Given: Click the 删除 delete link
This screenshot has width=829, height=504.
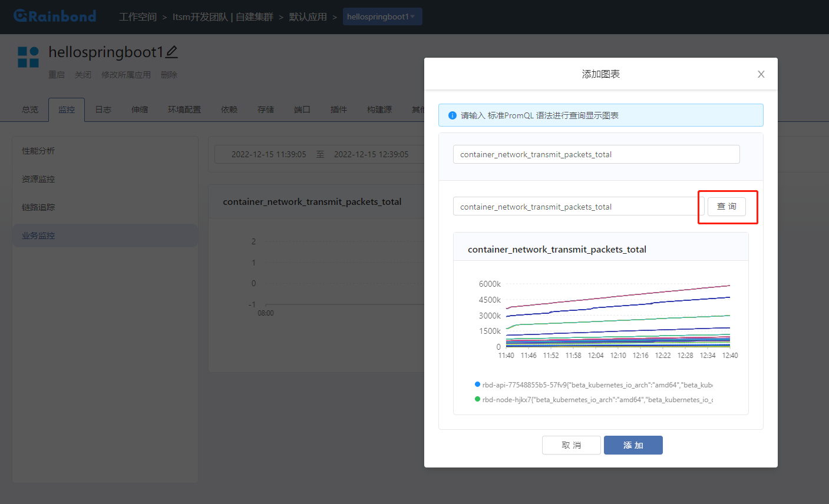Looking at the screenshot, I should tap(167, 74).
